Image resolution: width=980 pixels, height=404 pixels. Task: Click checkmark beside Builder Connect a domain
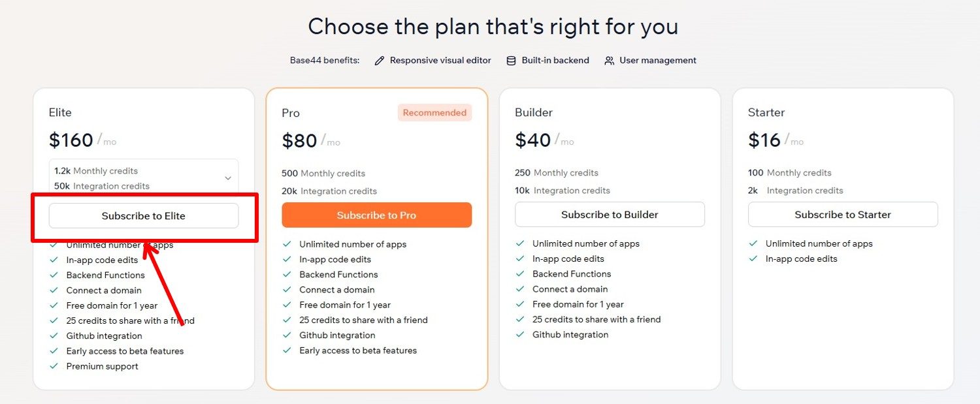(520, 289)
